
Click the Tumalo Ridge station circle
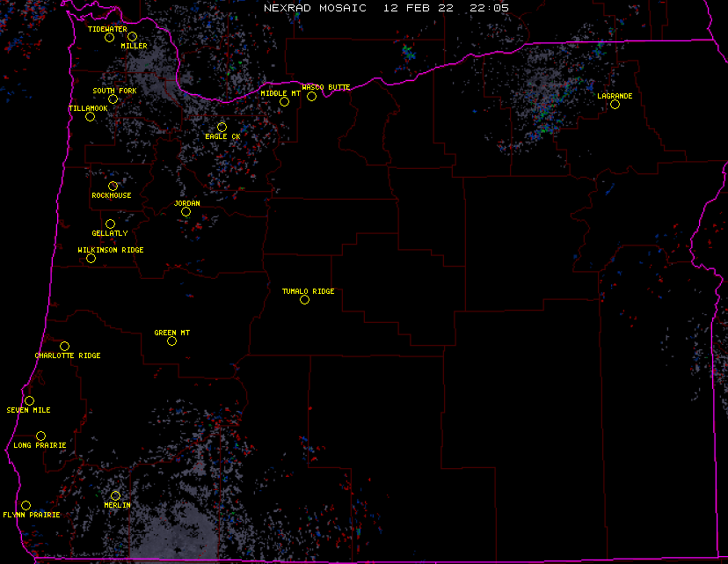[x=304, y=299]
